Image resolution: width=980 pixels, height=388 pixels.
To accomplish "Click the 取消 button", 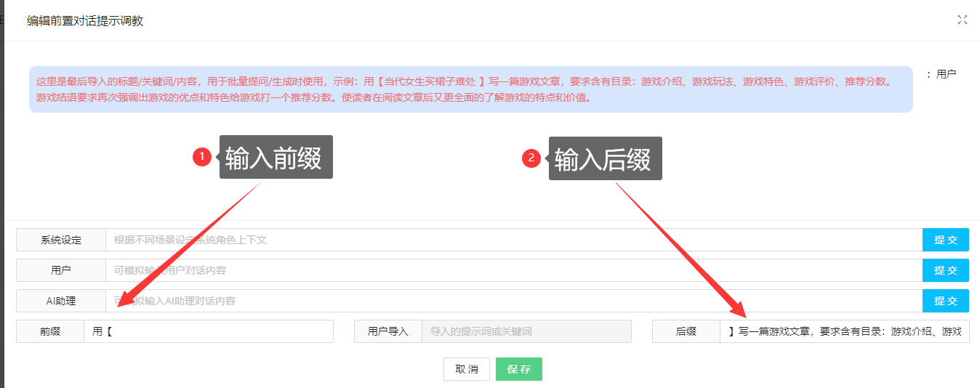I will [467, 369].
